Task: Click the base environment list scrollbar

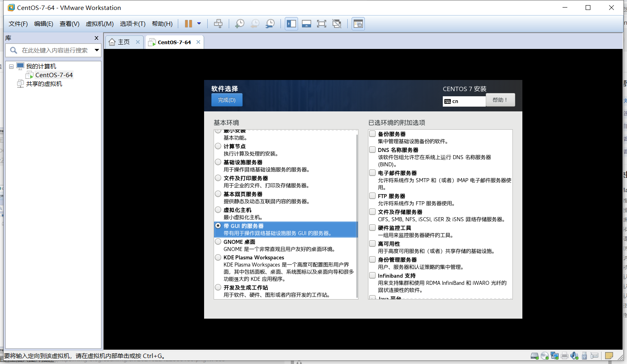Action: coord(357,216)
